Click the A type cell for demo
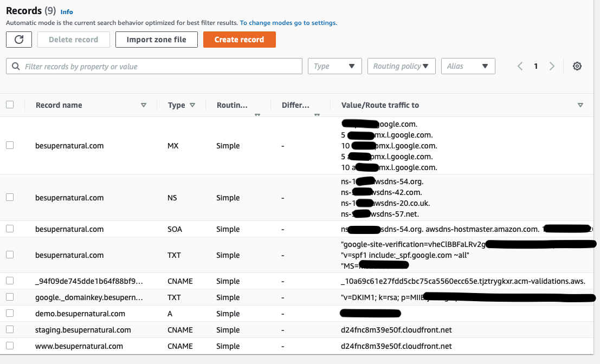Image resolution: width=600 pixels, height=364 pixels. click(x=170, y=314)
